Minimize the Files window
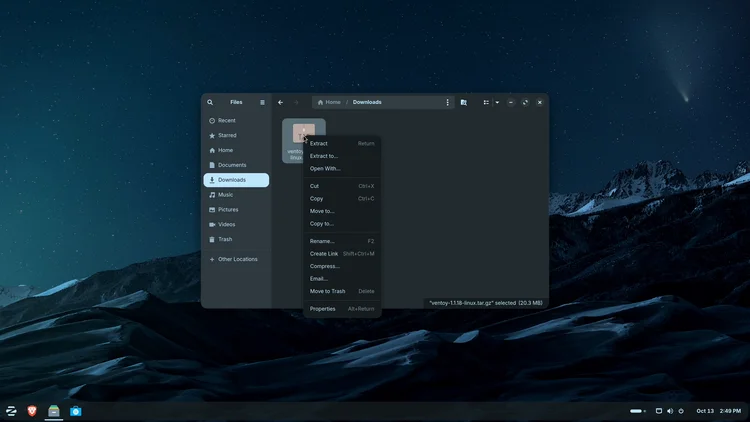 point(511,102)
